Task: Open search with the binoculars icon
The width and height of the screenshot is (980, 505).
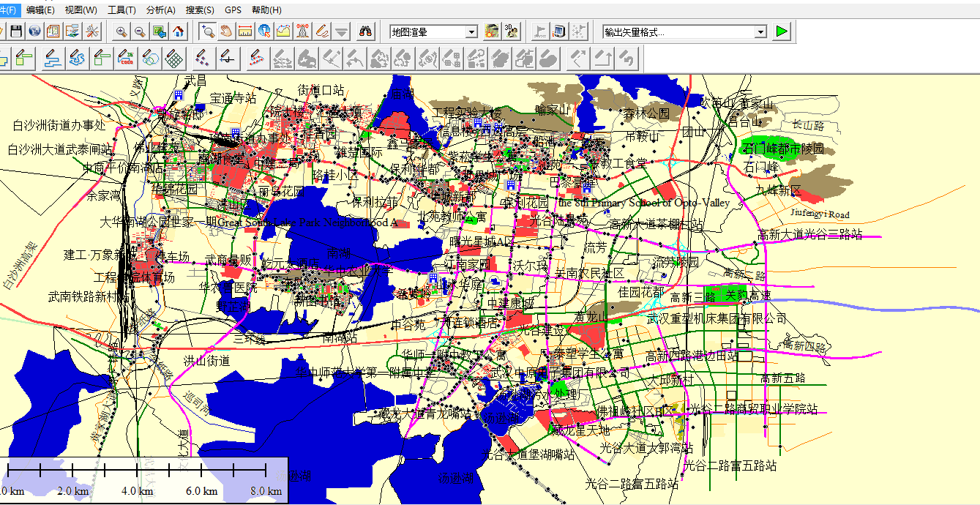Action: (x=366, y=31)
